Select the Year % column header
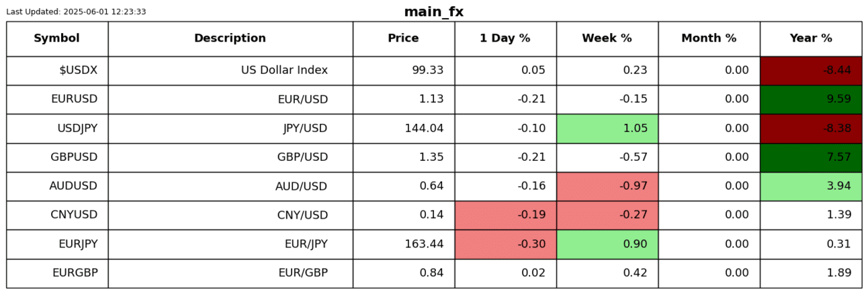Screen dimensions: 868x294 tap(811, 38)
